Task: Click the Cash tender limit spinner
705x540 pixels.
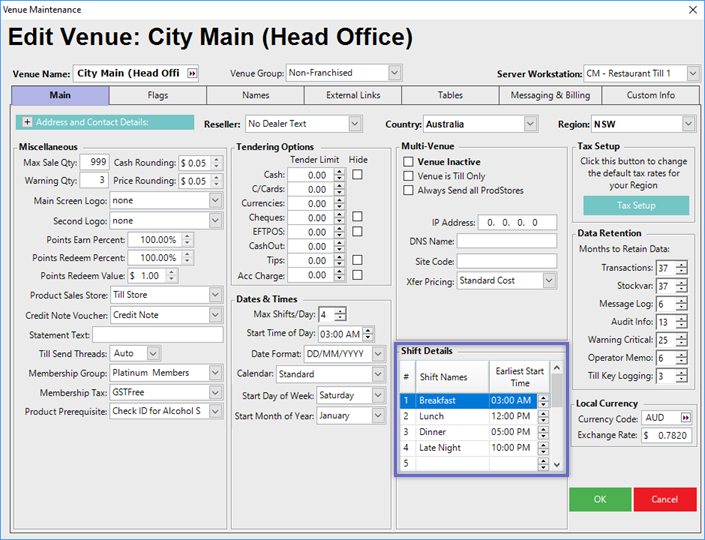Action: point(340,175)
